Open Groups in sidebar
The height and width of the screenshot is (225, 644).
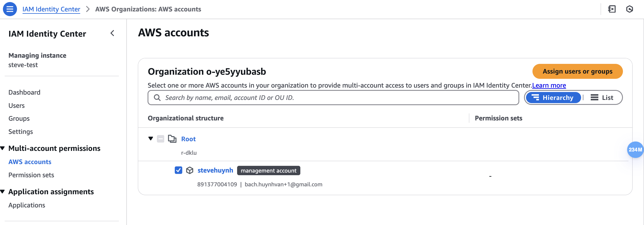point(19,118)
